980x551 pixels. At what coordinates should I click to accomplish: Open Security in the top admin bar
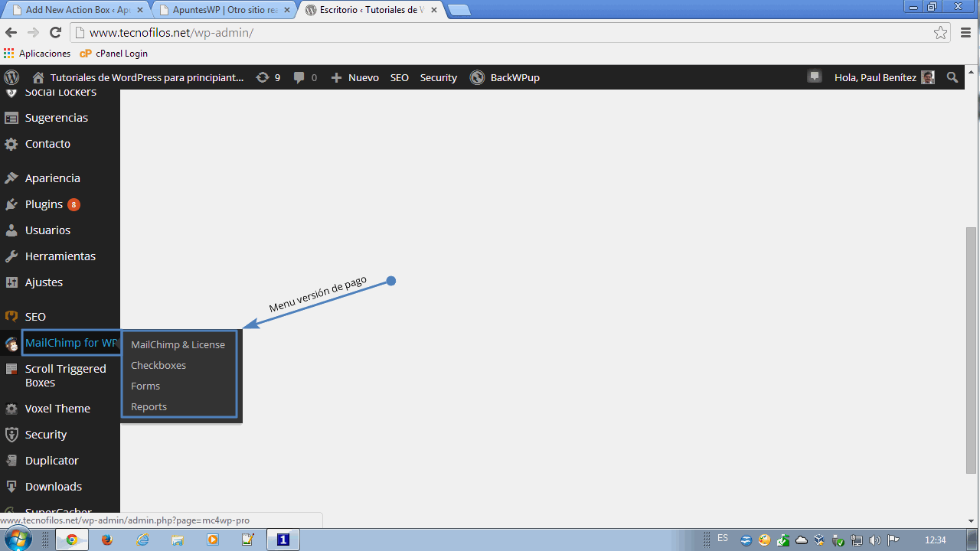point(438,77)
